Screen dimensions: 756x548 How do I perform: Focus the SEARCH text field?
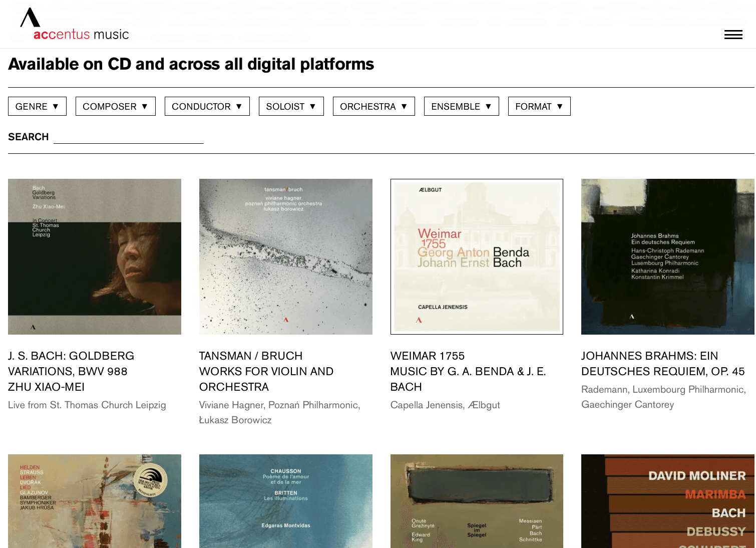[x=129, y=137]
